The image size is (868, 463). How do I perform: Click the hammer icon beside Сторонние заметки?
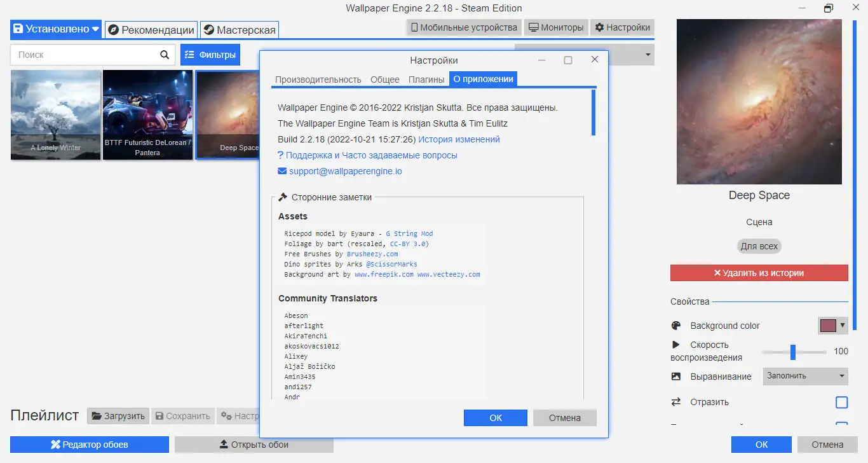click(283, 197)
